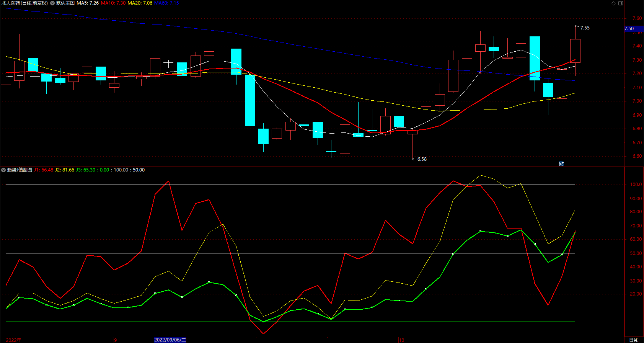Click the 6.58 low price annotation
644x343 pixels.
(x=422, y=159)
